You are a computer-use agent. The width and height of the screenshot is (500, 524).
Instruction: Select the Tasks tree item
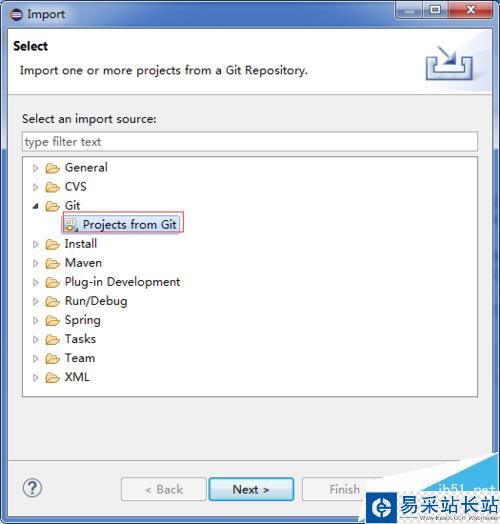(x=80, y=339)
